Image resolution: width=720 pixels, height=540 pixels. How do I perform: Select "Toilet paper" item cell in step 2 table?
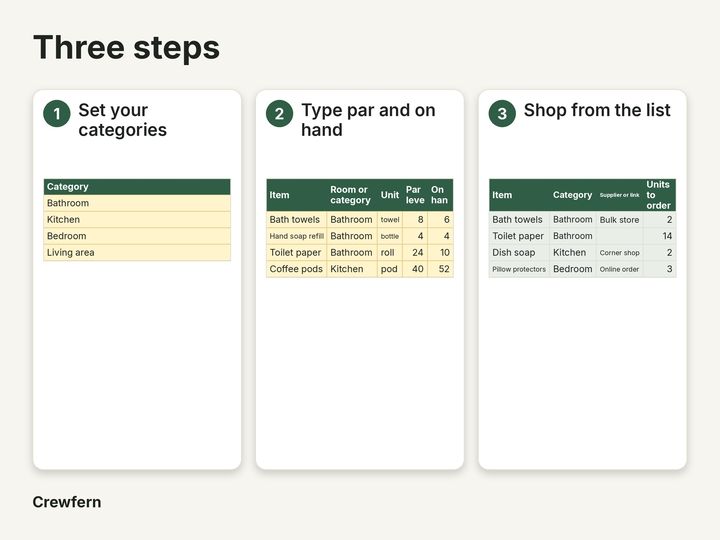(297, 253)
